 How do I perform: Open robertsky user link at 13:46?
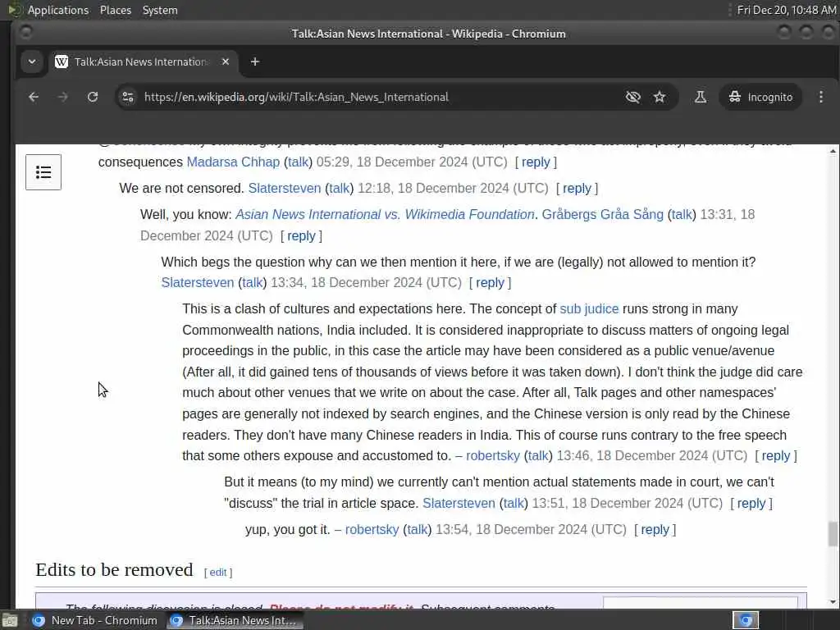click(x=493, y=455)
